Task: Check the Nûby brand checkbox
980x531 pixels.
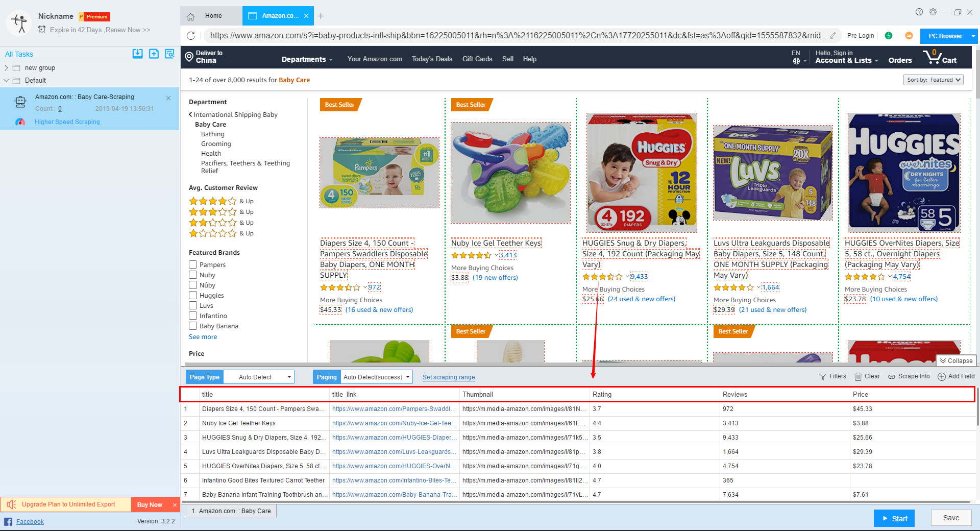Action: (x=193, y=285)
